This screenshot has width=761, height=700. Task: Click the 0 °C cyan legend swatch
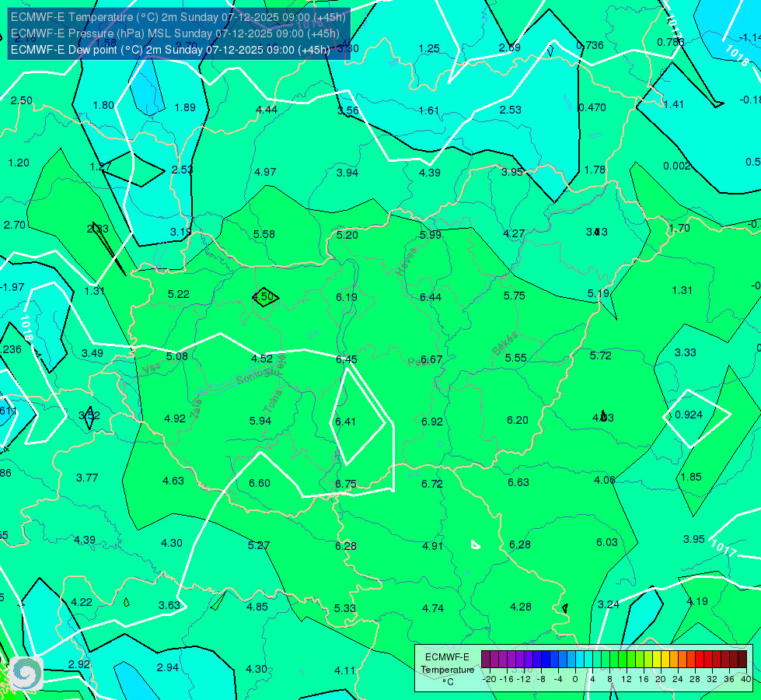tap(580, 659)
